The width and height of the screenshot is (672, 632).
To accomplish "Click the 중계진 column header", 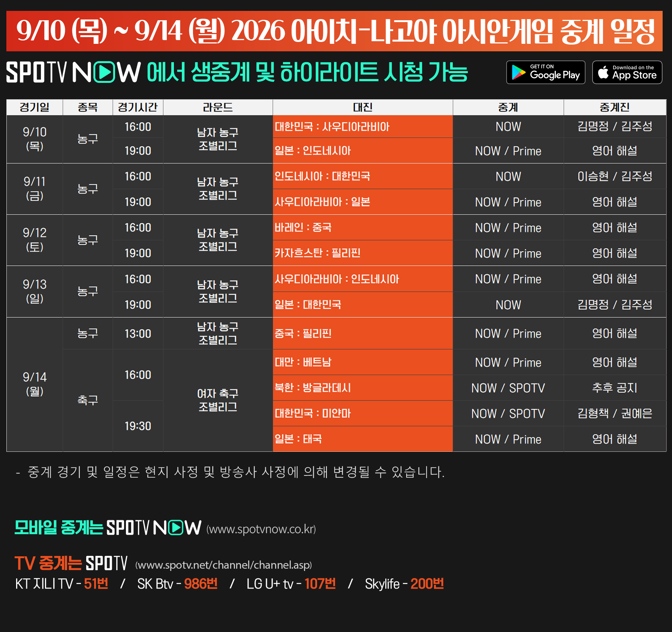I will pos(615,107).
